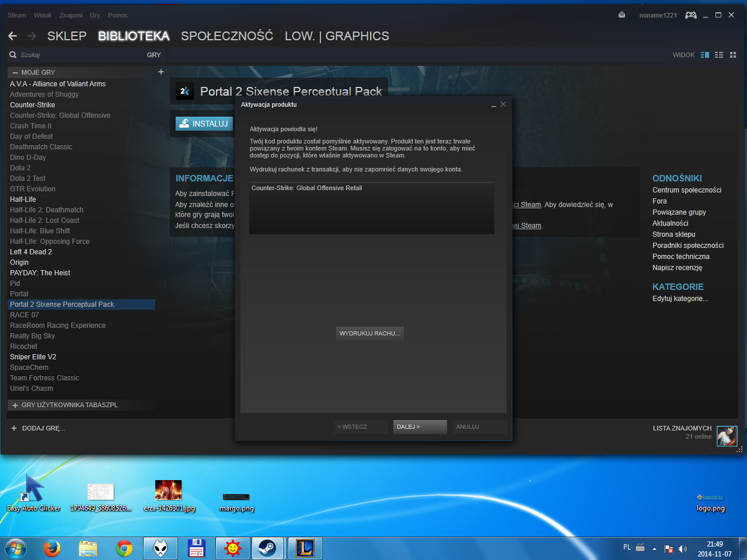This screenshot has height=560, width=747.
Task: Open the Znajomi menu
Action: pos(71,15)
